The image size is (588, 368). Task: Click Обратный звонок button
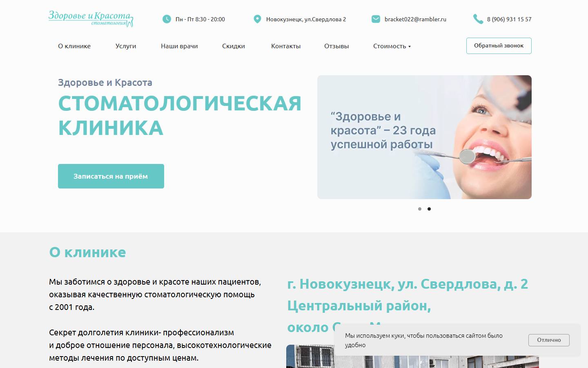click(x=499, y=46)
